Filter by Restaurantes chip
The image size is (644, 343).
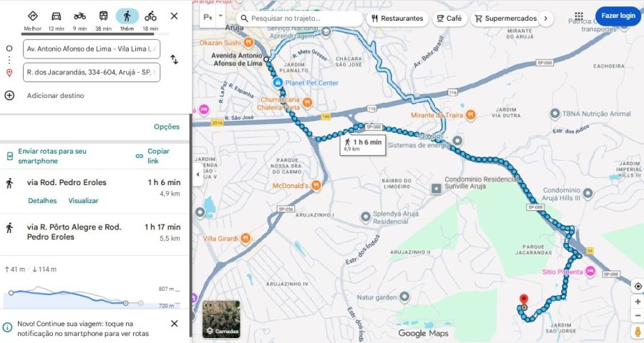[397, 19]
